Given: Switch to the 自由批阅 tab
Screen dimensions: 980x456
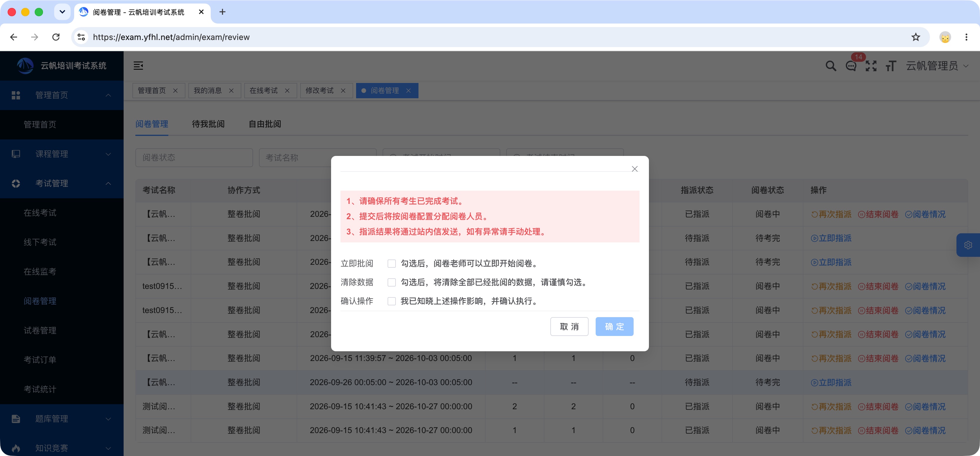Looking at the screenshot, I should (x=265, y=124).
